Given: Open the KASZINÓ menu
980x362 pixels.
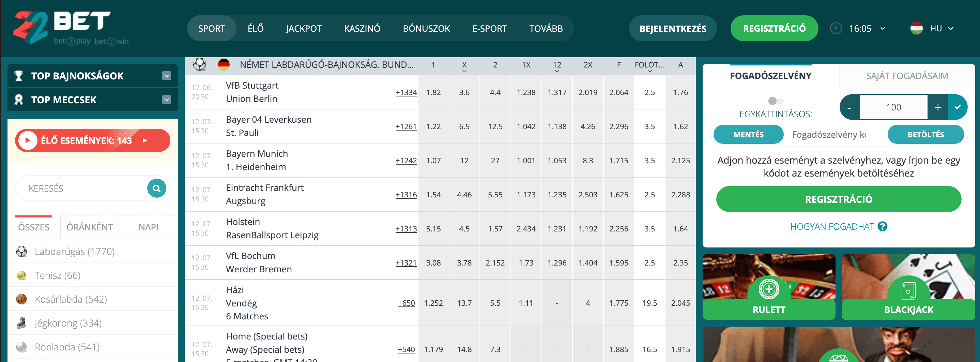Looking at the screenshot, I should point(362,28).
